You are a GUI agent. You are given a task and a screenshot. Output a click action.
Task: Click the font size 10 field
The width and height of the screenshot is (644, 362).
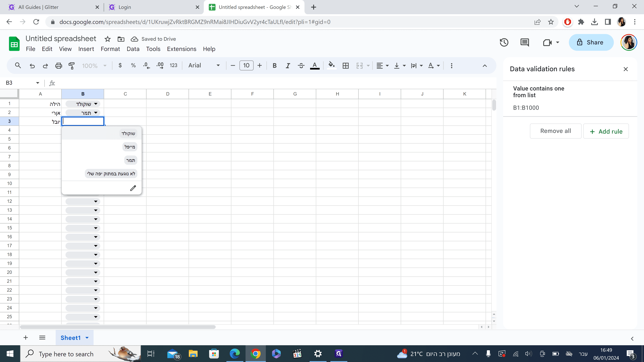246,66
